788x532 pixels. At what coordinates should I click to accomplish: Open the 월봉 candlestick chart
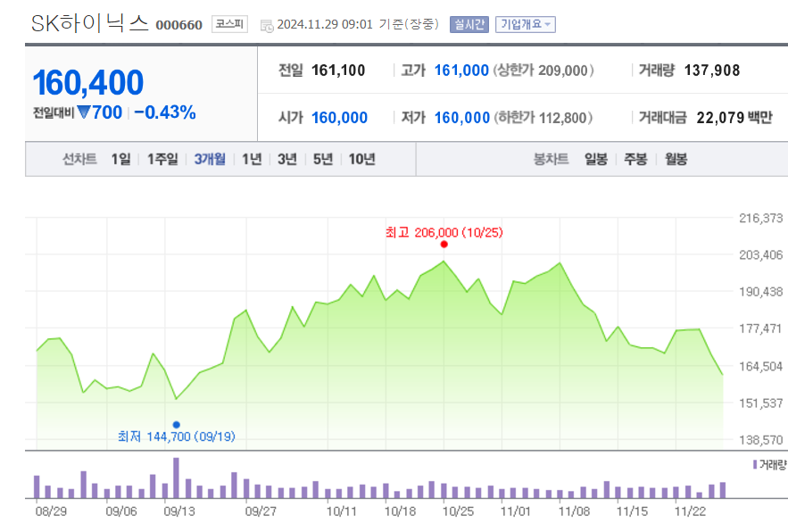pos(676,160)
